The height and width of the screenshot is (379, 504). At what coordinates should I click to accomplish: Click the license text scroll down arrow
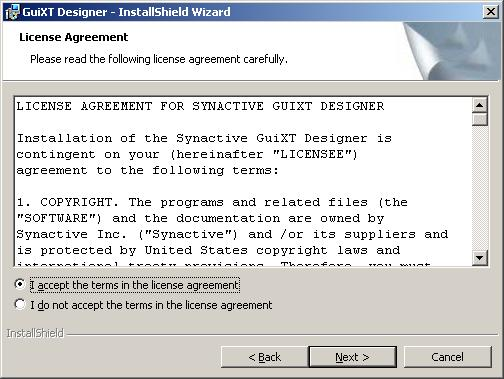coord(480,257)
